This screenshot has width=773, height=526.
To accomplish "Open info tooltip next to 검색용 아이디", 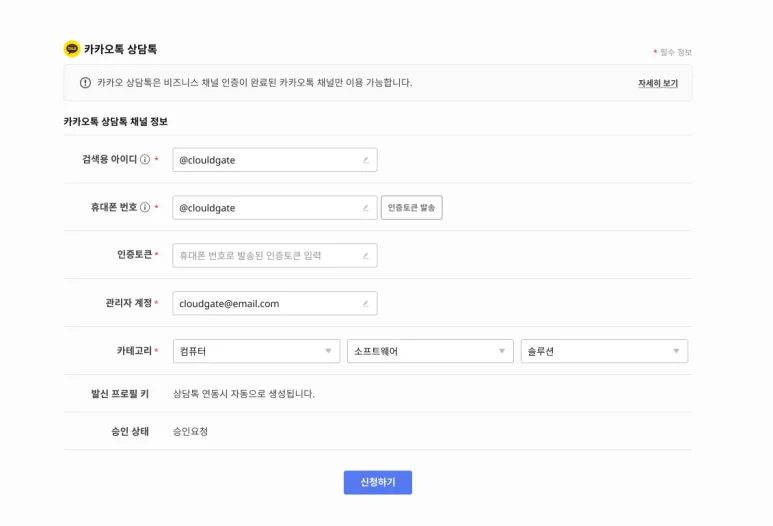I will pos(145,159).
